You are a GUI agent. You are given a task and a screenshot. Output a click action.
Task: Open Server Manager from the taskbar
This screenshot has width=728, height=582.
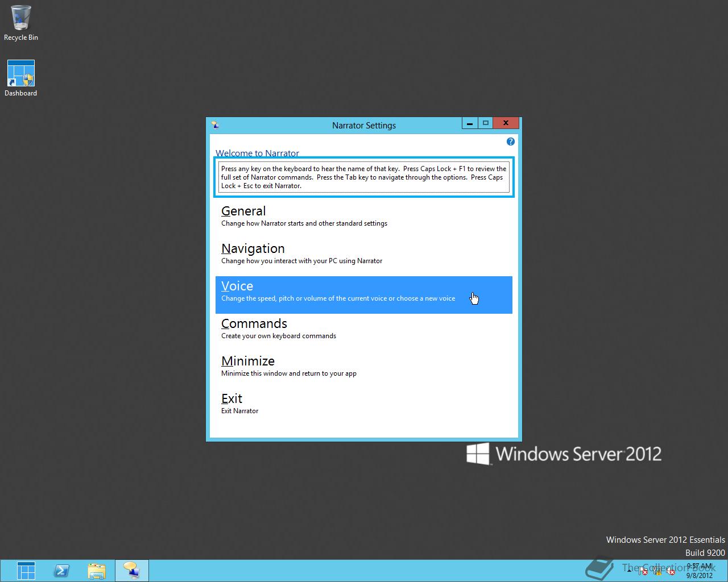click(x=26, y=571)
